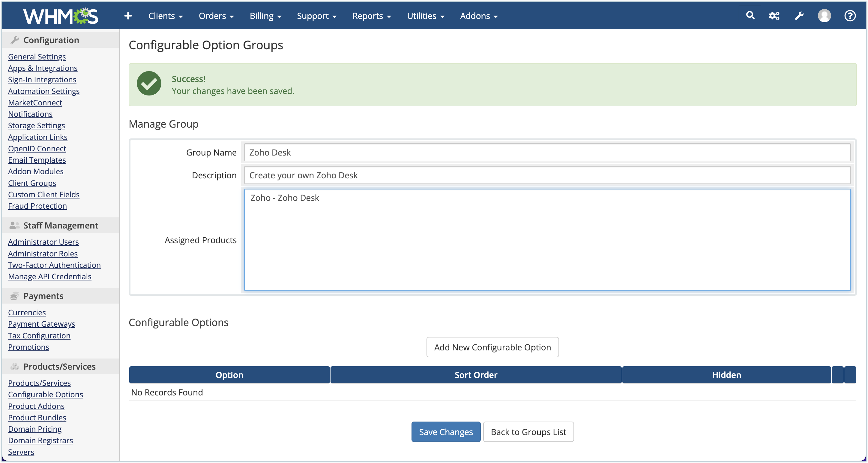Viewport: 868px width, 463px height.
Task: Open the Administrator Roles sidebar link
Action: coord(43,254)
